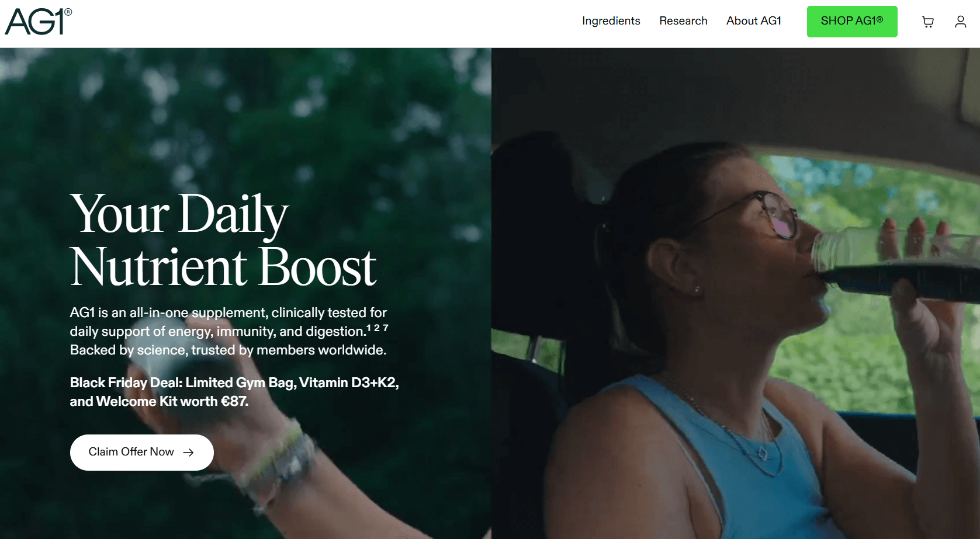
Task: Open the shopping cart icon
Action: pos(927,22)
